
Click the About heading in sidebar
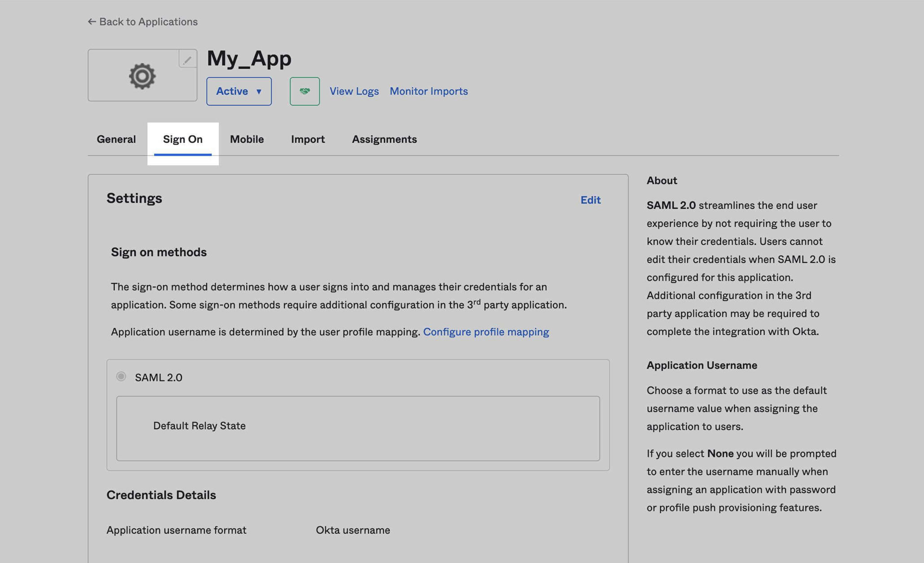pos(662,180)
